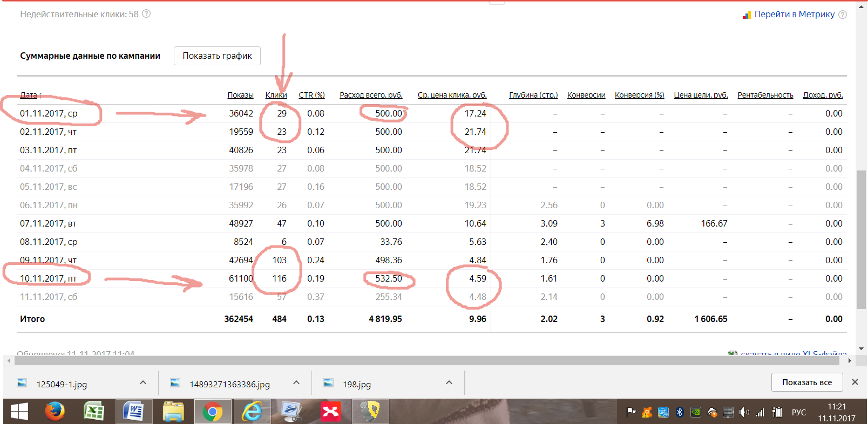The width and height of the screenshot is (868, 424).
Task: Click the Недействительные клики: 58 text
Action: pyautogui.click(x=79, y=14)
